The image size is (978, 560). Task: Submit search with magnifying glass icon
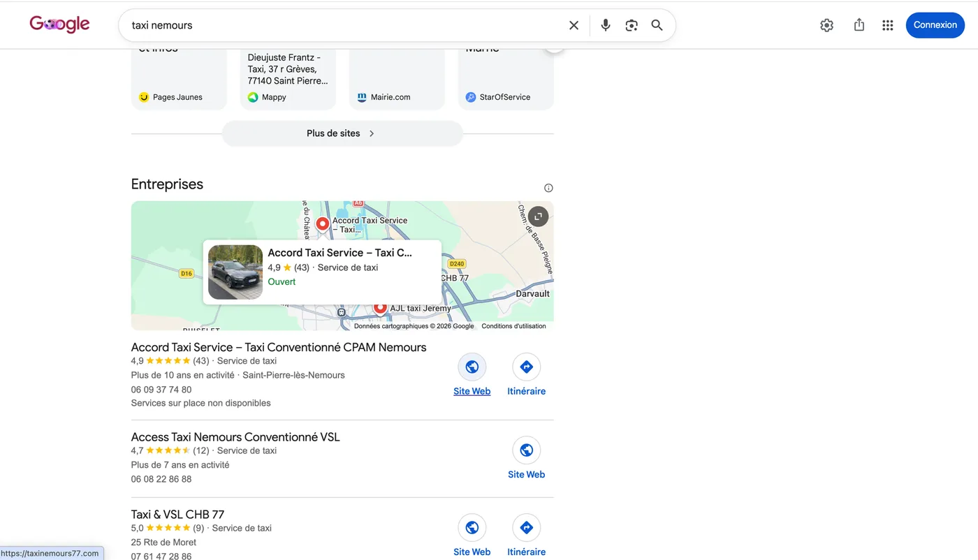point(657,25)
